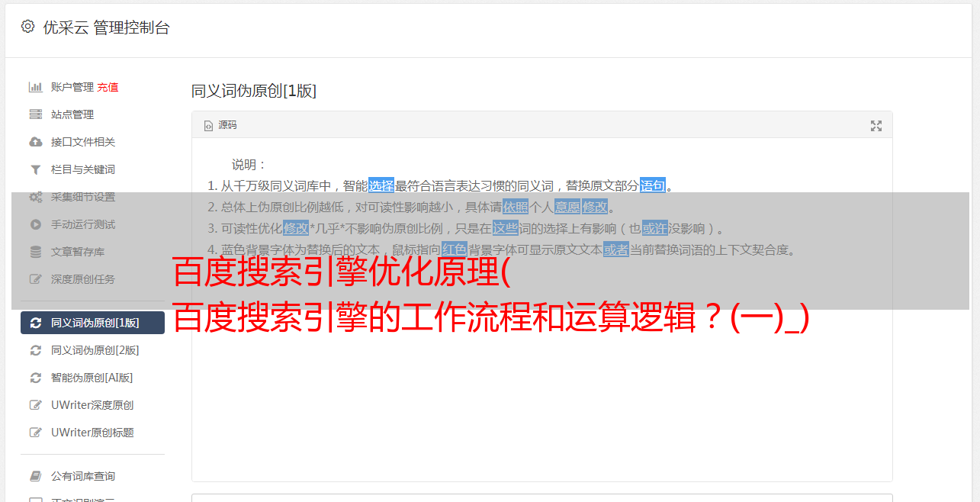
Task: Go to 站点管理 site management
Action: click(72, 114)
